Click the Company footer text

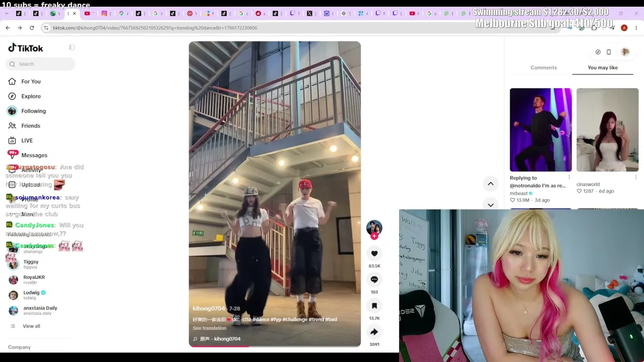tap(19, 347)
